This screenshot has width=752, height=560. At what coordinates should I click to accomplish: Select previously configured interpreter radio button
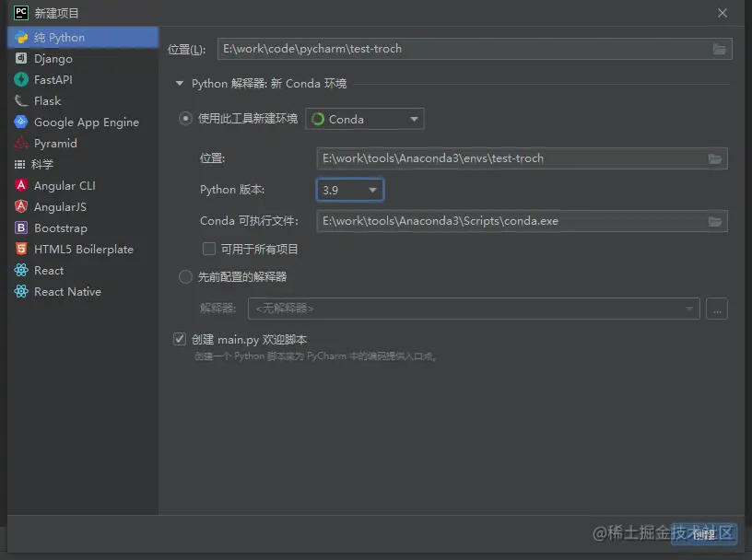(x=185, y=276)
